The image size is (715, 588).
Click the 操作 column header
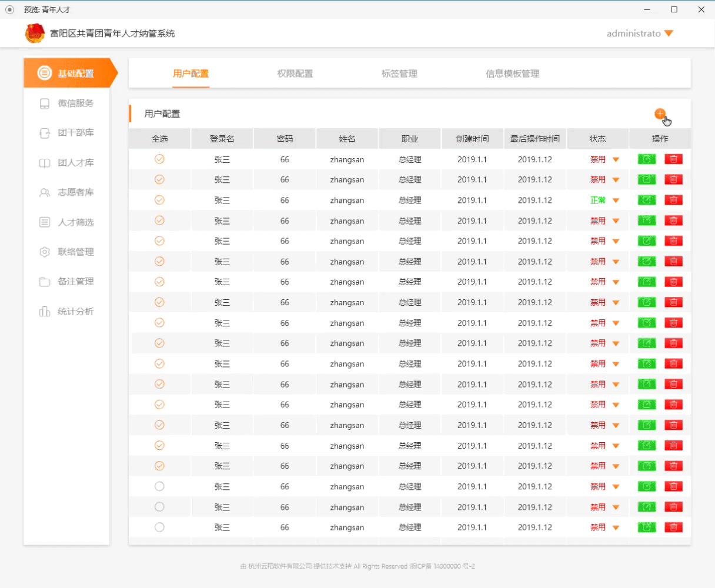(x=660, y=139)
